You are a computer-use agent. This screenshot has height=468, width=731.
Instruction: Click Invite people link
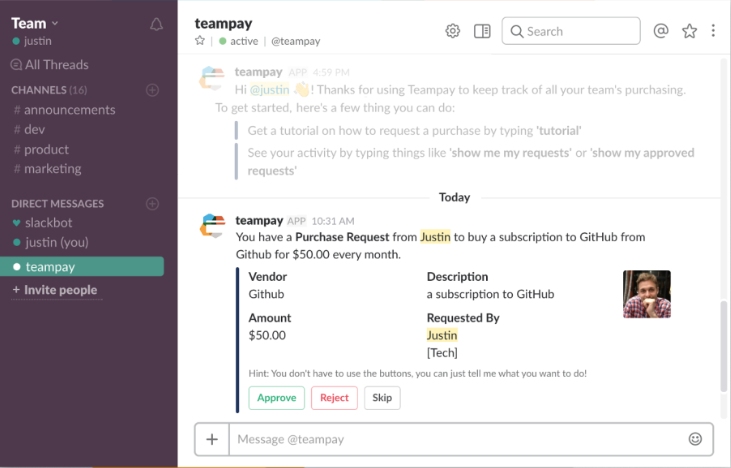click(x=55, y=290)
